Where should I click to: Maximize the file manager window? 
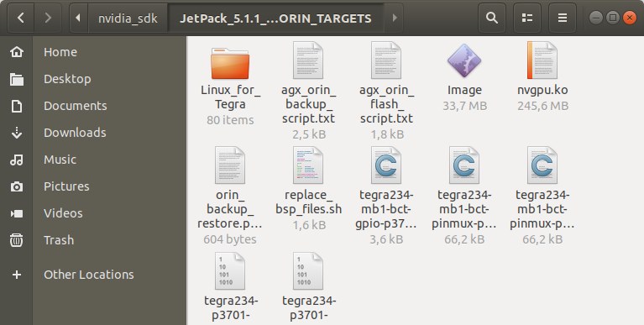coord(613,18)
